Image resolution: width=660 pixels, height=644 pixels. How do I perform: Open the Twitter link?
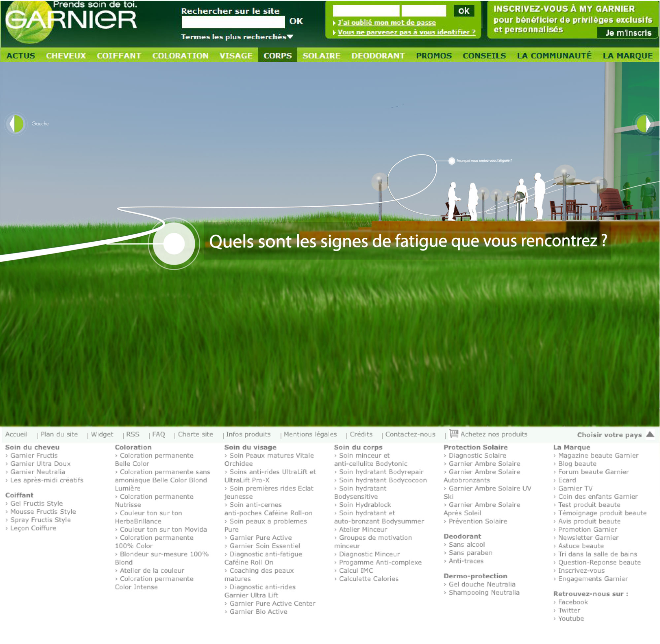[569, 610]
